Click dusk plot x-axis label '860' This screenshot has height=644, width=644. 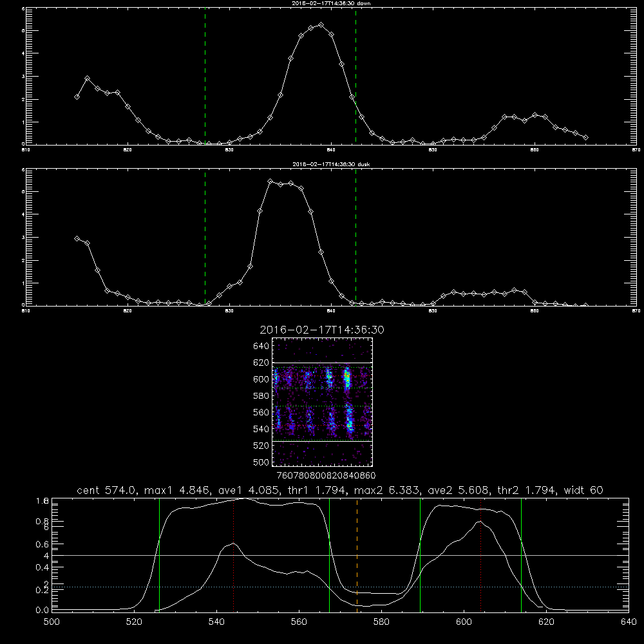(x=535, y=311)
